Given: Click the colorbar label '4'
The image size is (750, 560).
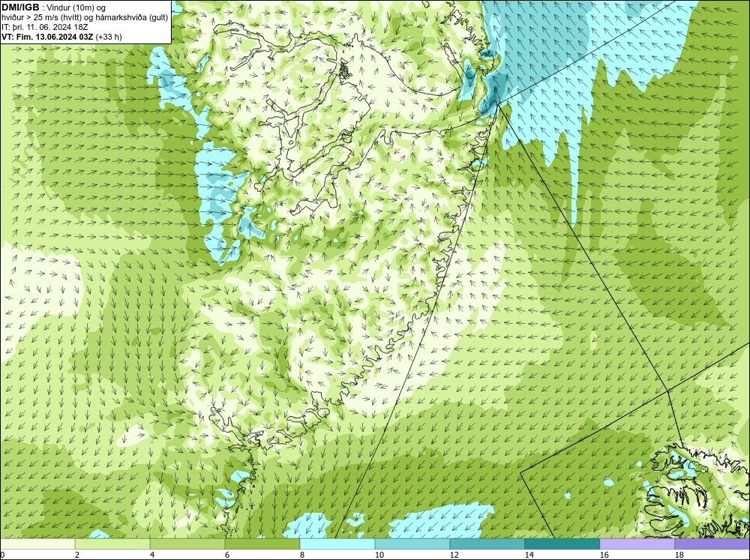Looking at the screenshot, I should (152, 555).
